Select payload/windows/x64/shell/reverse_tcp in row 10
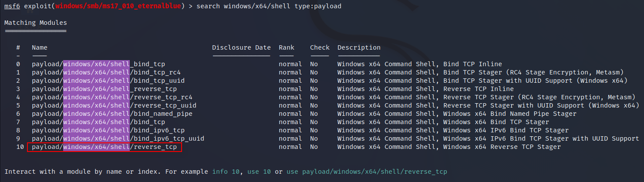This screenshot has width=644, height=182. tap(104, 147)
